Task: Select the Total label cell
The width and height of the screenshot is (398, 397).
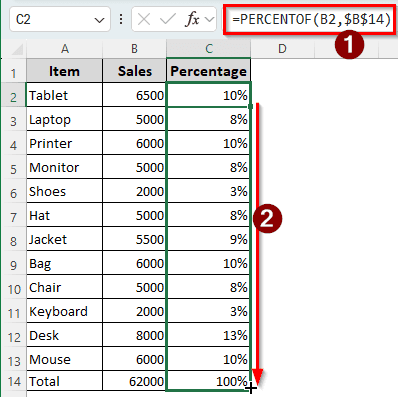Action: [x=64, y=381]
